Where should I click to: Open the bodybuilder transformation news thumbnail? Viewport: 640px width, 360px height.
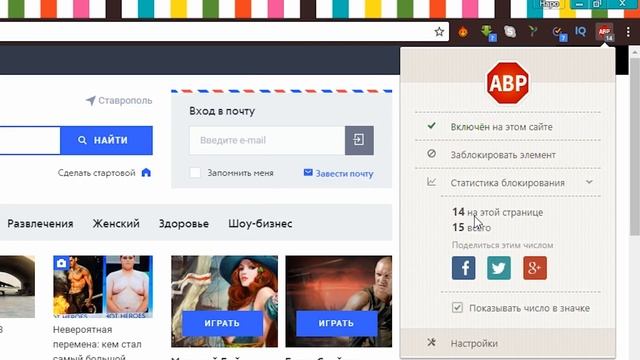click(103, 287)
